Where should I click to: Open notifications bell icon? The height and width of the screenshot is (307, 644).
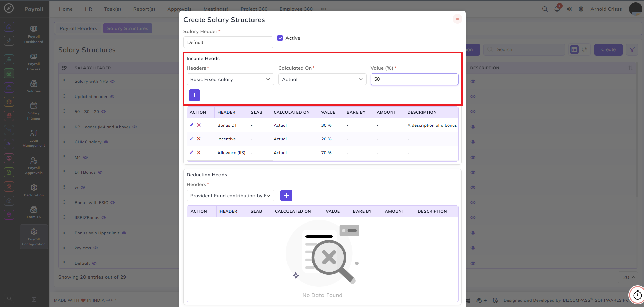coord(557,9)
